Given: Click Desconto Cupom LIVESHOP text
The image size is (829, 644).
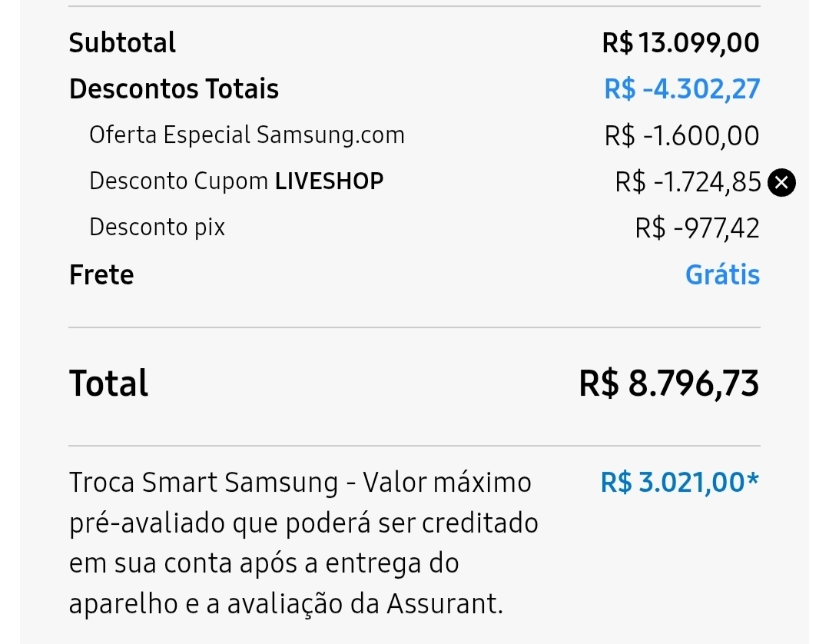Looking at the screenshot, I should 236,181.
